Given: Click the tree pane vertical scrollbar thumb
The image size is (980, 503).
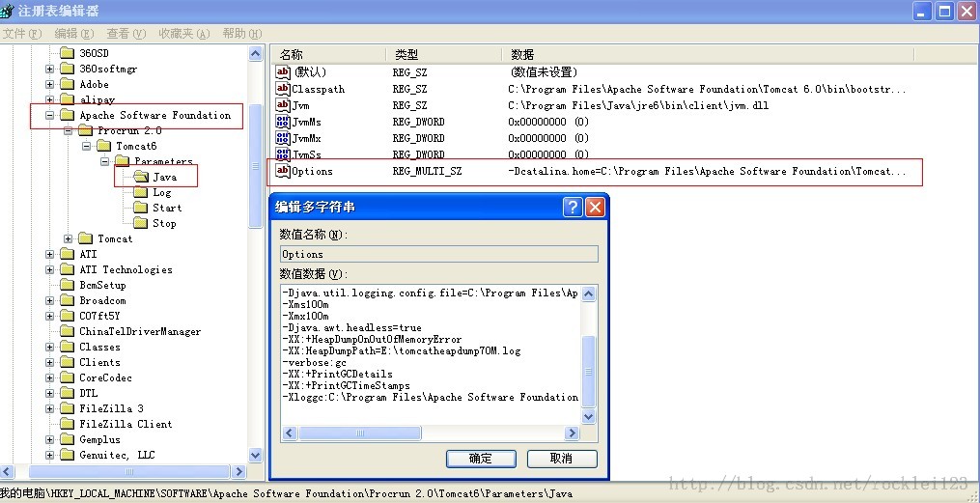Looking at the screenshot, I should (255, 166).
